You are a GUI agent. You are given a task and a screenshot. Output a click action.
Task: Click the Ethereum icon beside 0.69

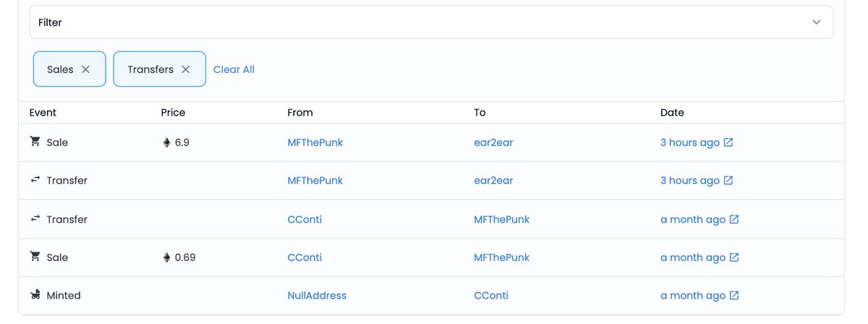166,257
